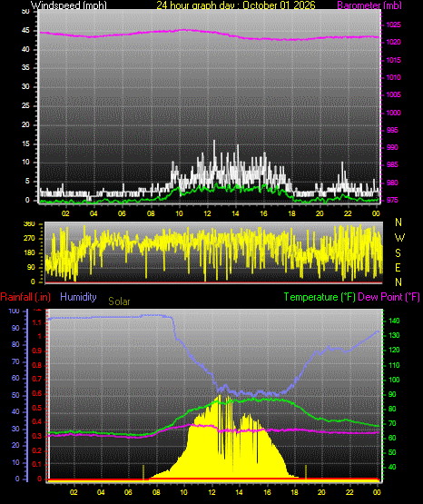Click the E compass direction label

click(x=398, y=267)
